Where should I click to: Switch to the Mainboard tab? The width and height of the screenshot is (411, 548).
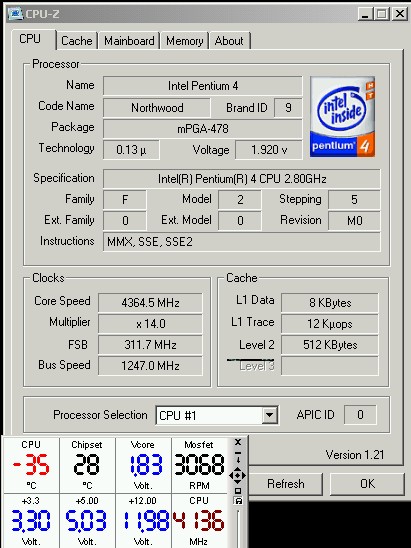pyautogui.click(x=129, y=41)
